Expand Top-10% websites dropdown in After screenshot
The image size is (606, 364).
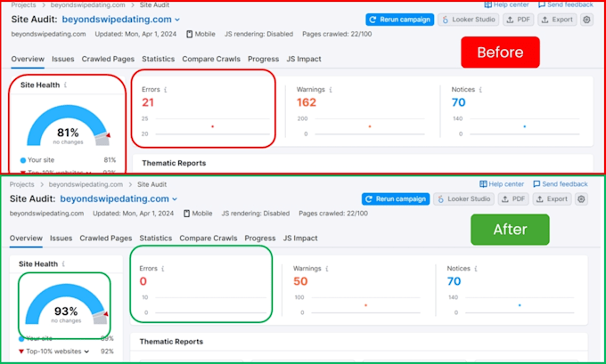click(86, 352)
